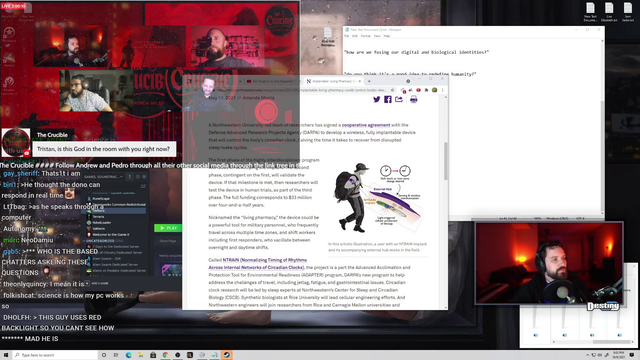Bookmark page with the star icon

(392, 90)
